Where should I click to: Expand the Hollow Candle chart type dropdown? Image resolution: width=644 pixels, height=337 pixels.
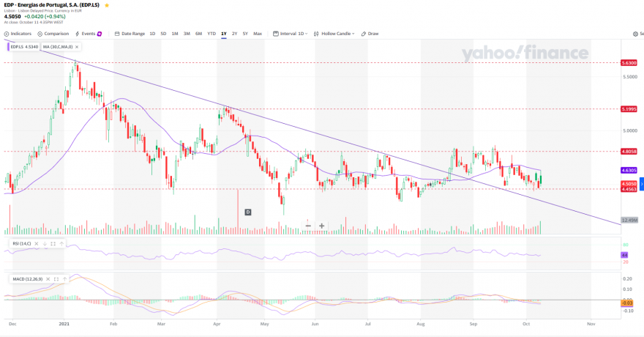334,34
